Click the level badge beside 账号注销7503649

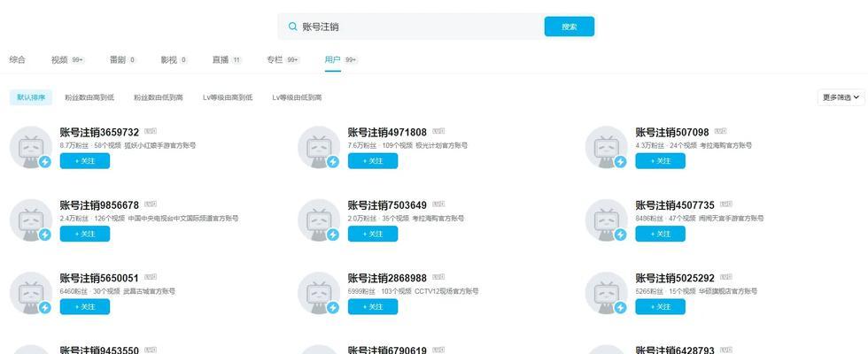(x=438, y=204)
